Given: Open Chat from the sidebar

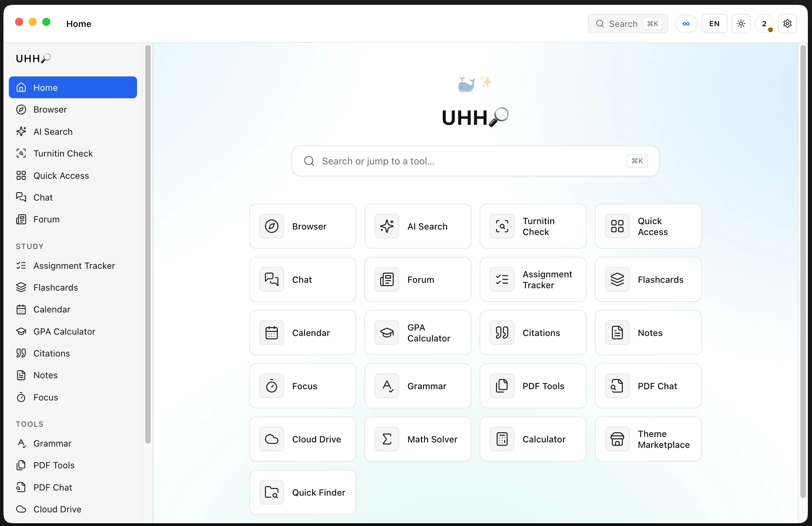Looking at the screenshot, I should point(73,198).
